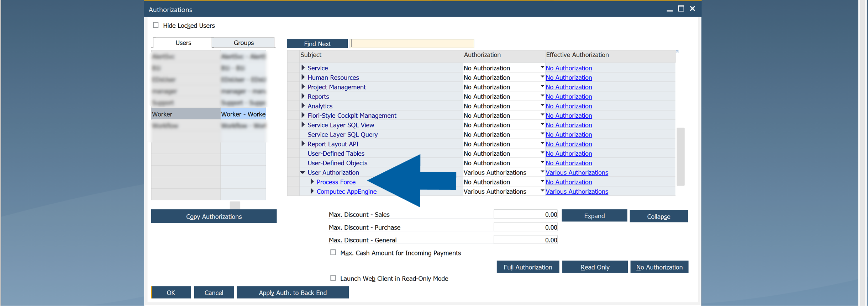
Task: Open Authorization dropdown for Service
Action: click(x=542, y=67)
